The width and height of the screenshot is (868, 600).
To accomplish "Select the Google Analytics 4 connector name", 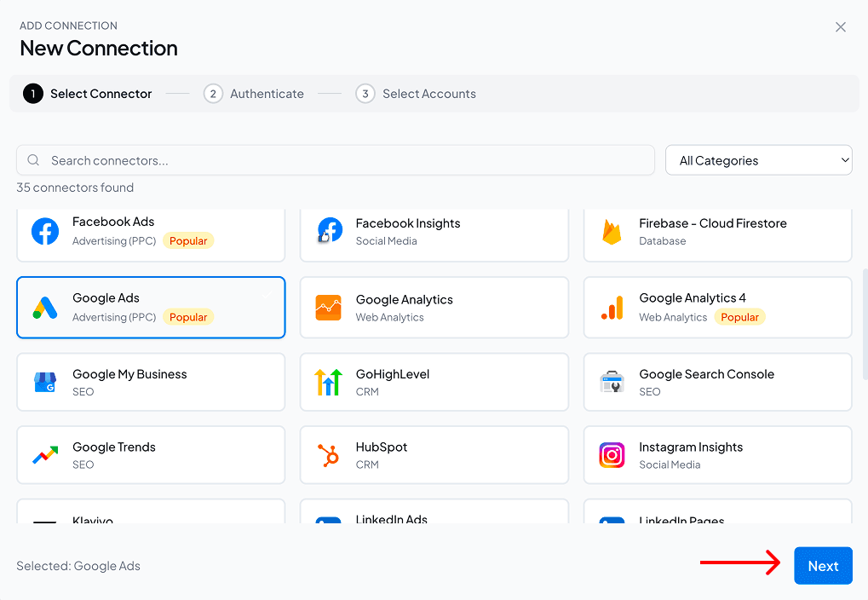I will tap(693, 298).
